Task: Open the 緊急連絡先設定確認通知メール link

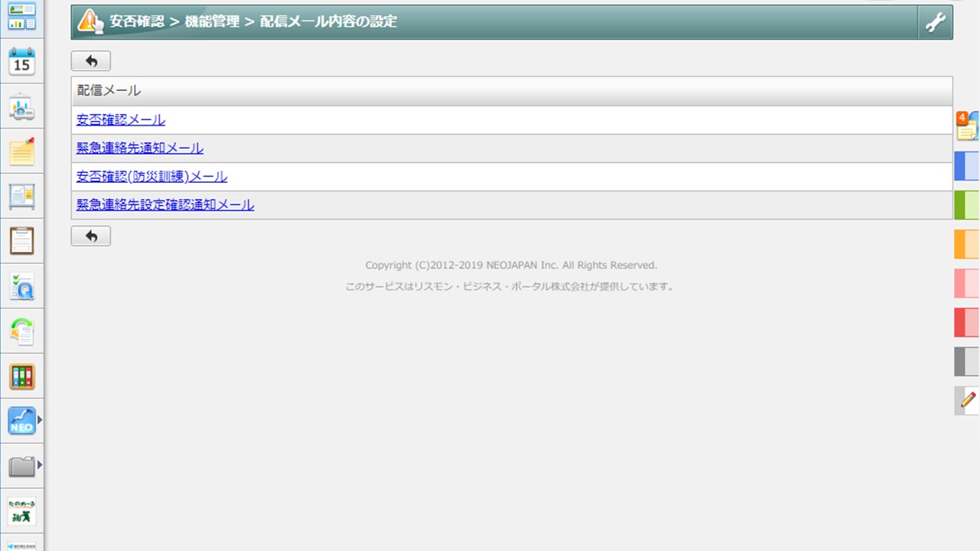Action: click(x=165, y=205)
